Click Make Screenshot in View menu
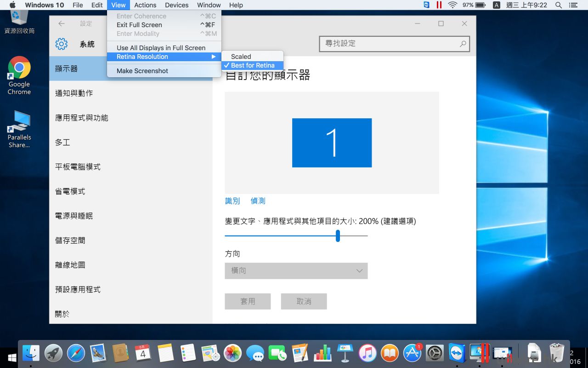This screenshot has width=588, height=368. coord(142,71)
